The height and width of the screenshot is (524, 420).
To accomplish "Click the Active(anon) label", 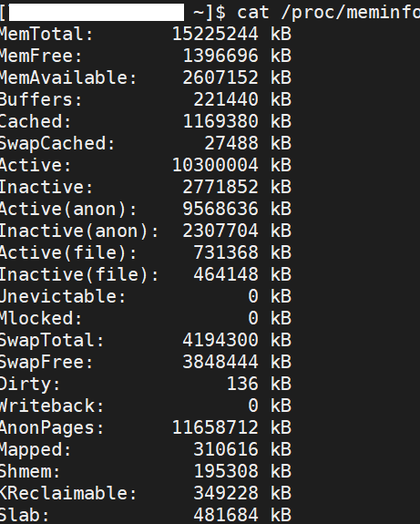I will click(67, 209).
